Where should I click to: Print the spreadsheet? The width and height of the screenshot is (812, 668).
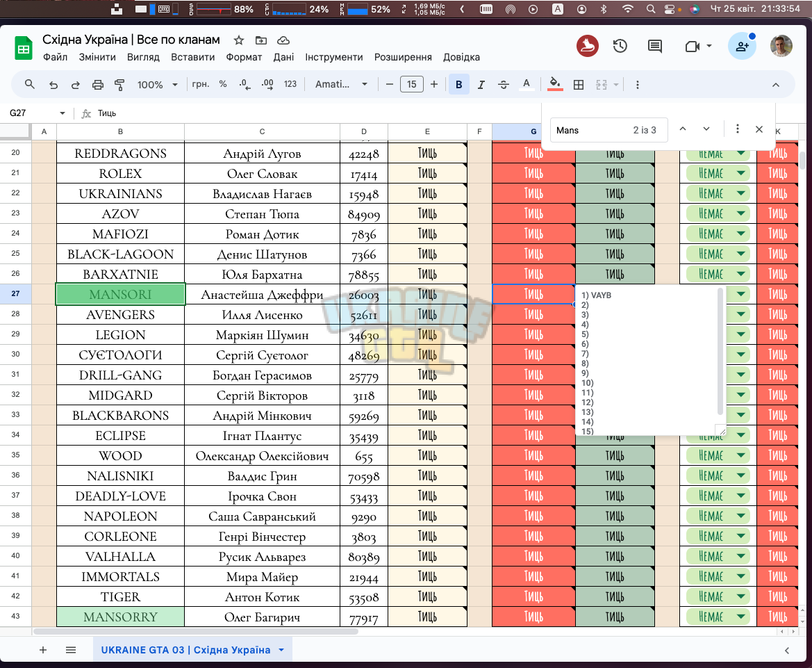tap(97, 85)
